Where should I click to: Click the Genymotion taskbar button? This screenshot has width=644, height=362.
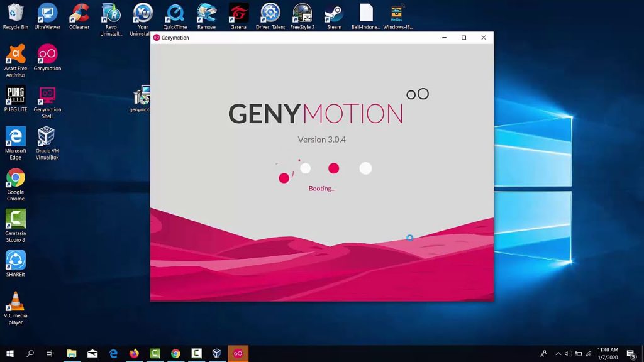[x=238, y=354]
